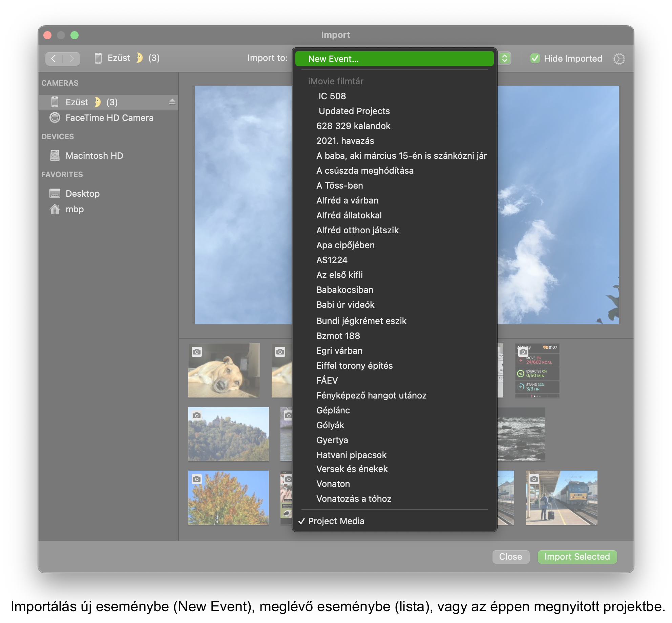
Task: Select Apa cipőjében event
Action: click(395, 245)
